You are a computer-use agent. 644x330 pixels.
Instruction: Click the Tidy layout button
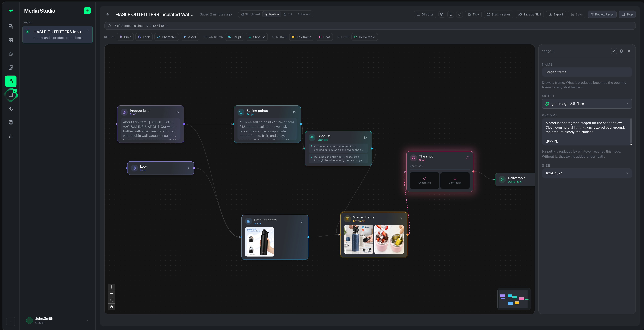point(473,14)
